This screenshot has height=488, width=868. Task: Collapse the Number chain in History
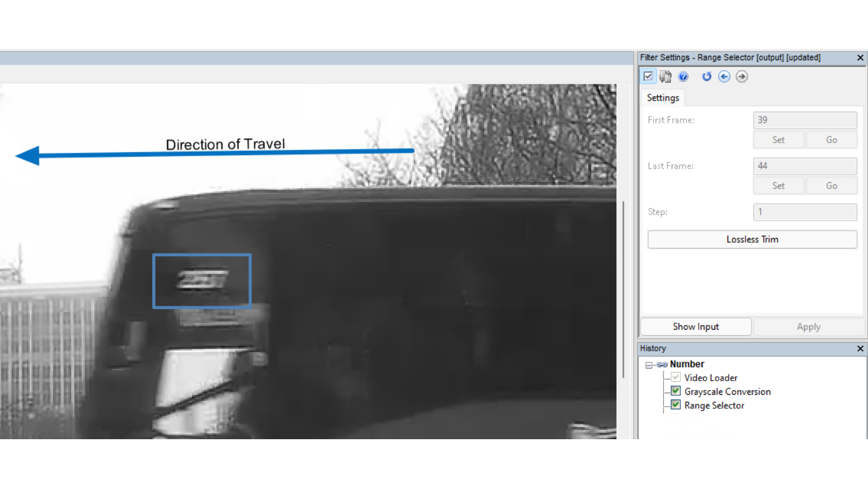pos(649,365)
